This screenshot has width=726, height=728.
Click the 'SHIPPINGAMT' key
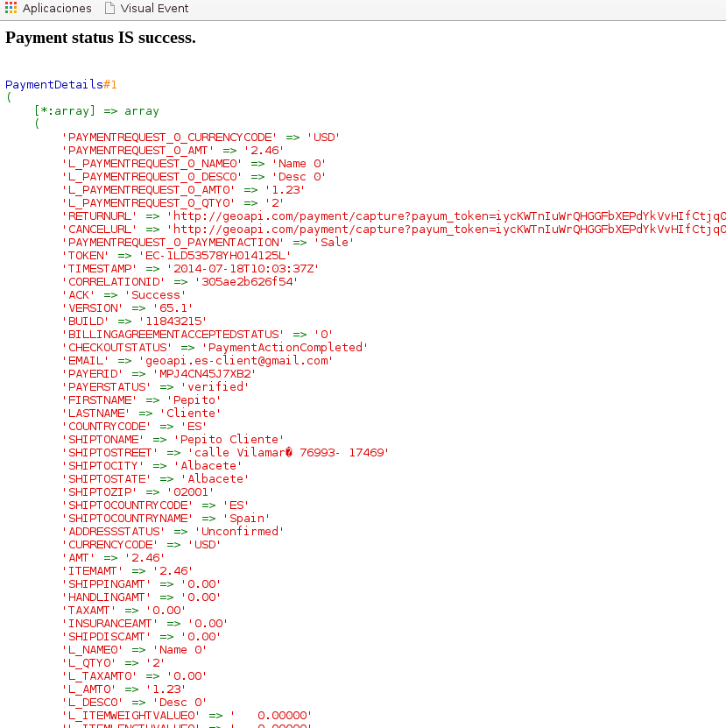coord(107,584)
